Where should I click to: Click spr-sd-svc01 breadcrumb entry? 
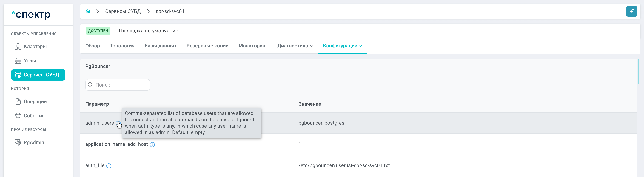pos(170,11)
